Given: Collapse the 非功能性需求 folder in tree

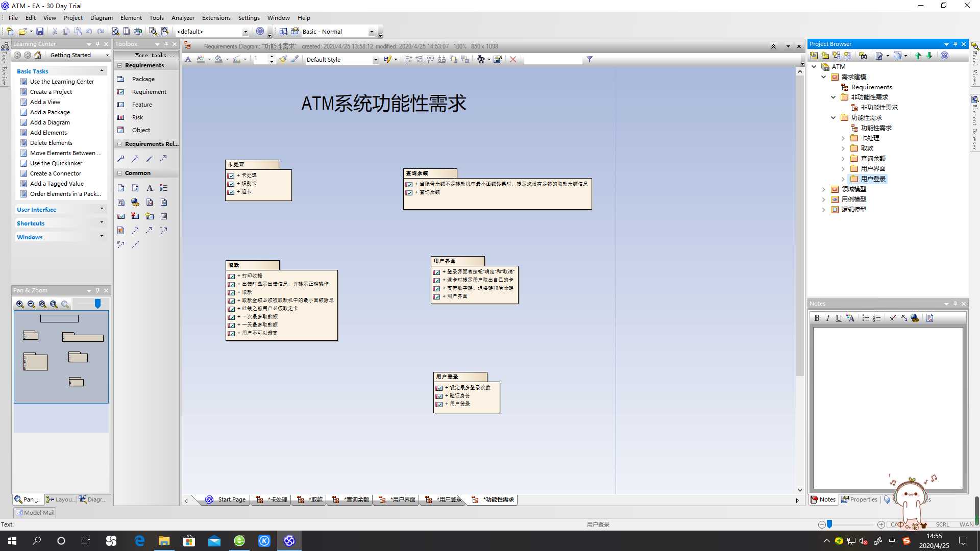Looking at the screenshot, I should coord(834,97).
